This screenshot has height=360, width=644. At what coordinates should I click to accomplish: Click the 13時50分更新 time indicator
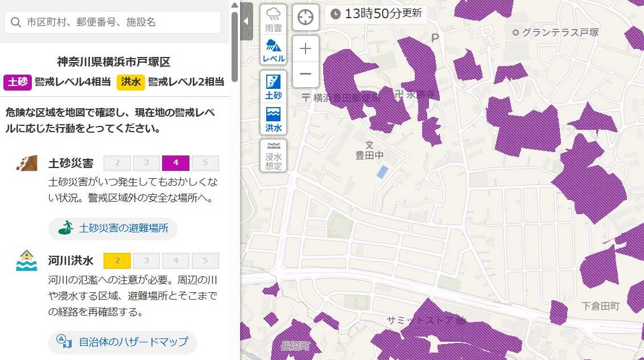377,14
